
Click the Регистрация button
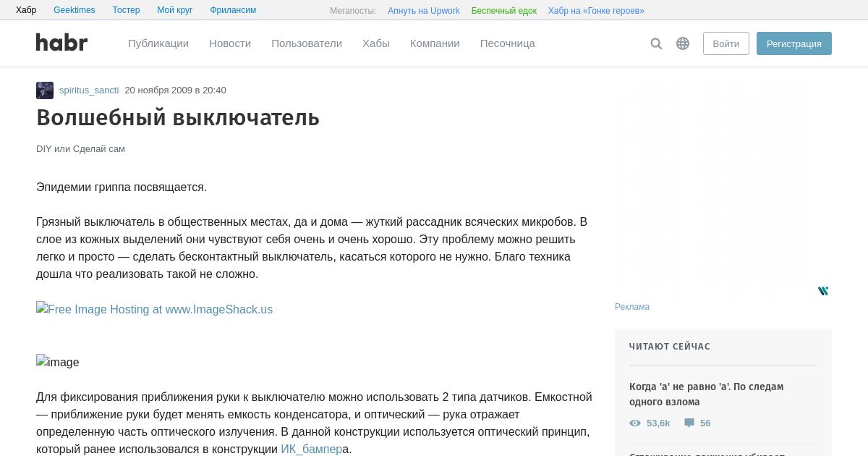tap(794, 43)
